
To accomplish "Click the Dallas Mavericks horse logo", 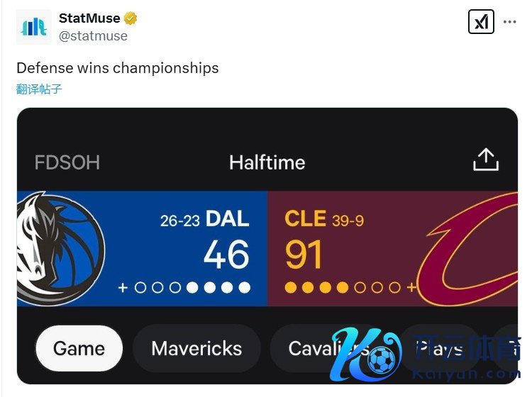I will [60, 249].
